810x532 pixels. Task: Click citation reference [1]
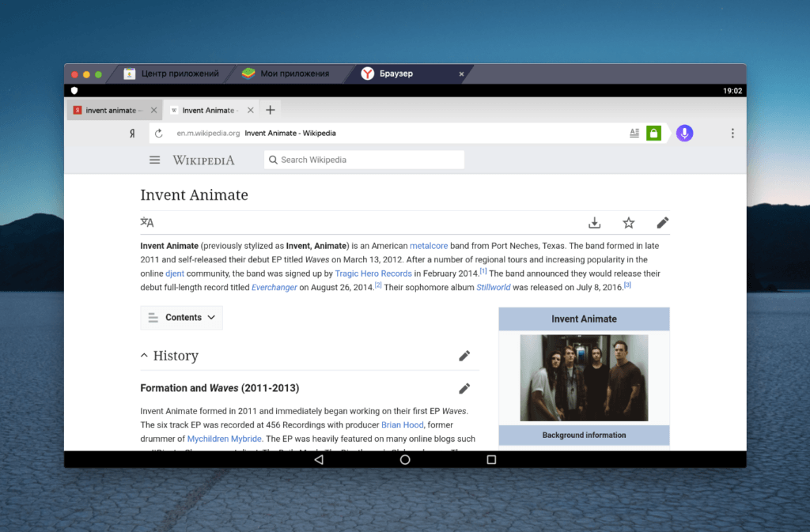[483, 271]
